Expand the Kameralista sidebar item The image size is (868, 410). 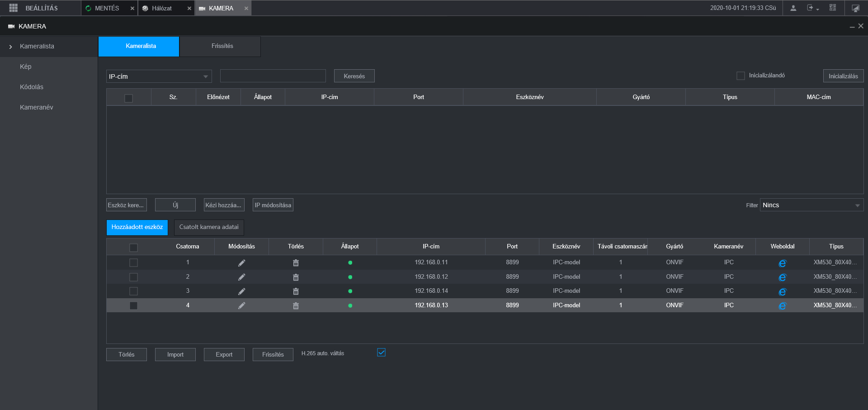coord(37,46)
